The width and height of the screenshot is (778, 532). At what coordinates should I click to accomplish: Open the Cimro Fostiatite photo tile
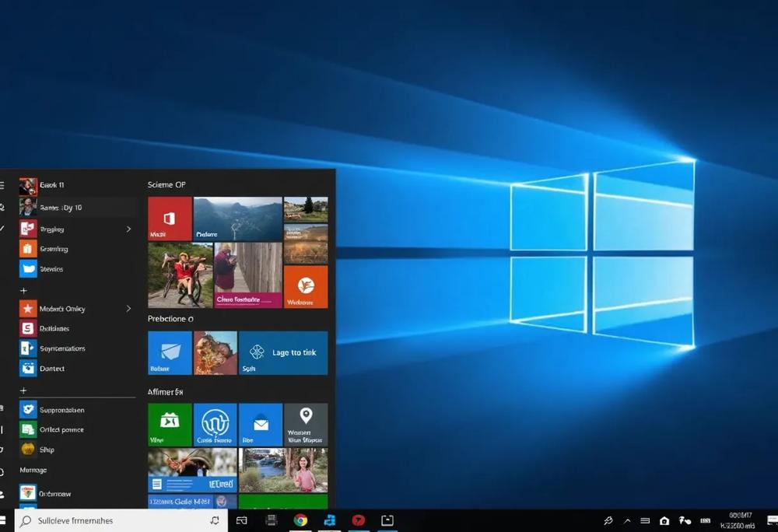coord(248,275)
